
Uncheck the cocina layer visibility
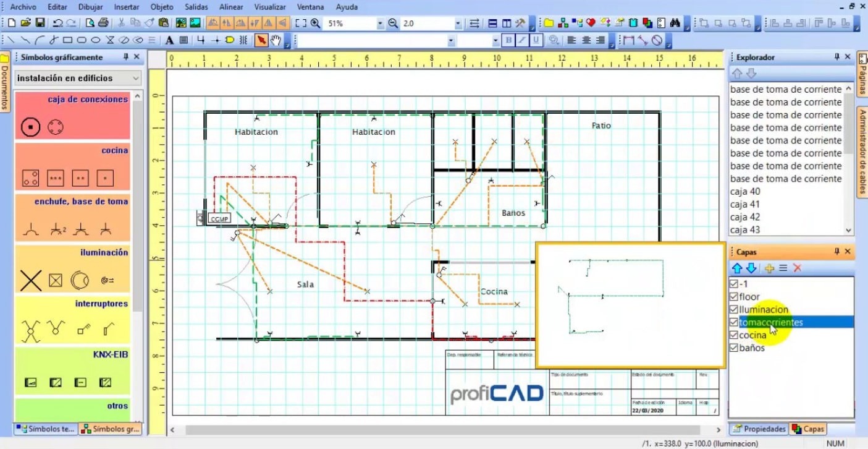(x=734, y=335)
